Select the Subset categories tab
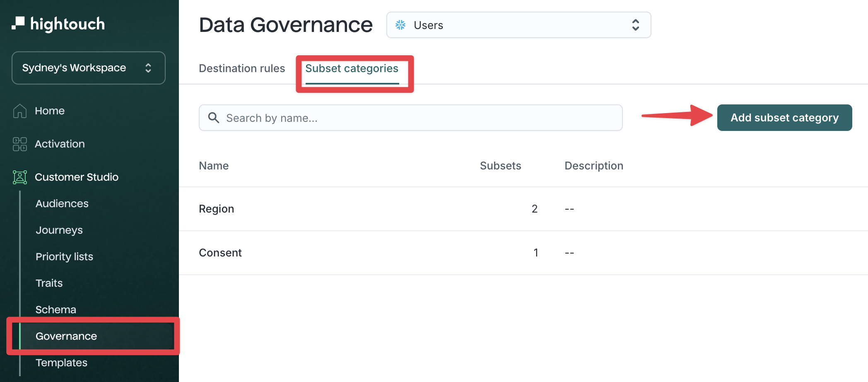The width and height of the screenshot is (868, 382). [x=352, y=68]
